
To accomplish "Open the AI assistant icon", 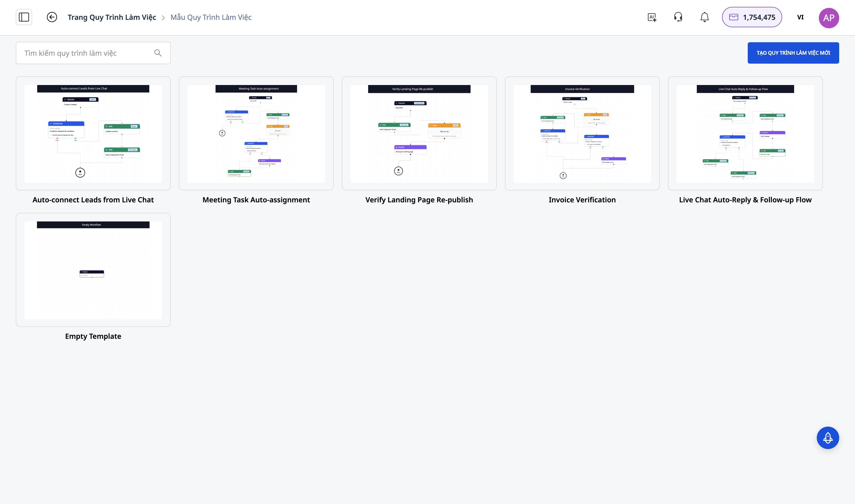I will [652, 17].
